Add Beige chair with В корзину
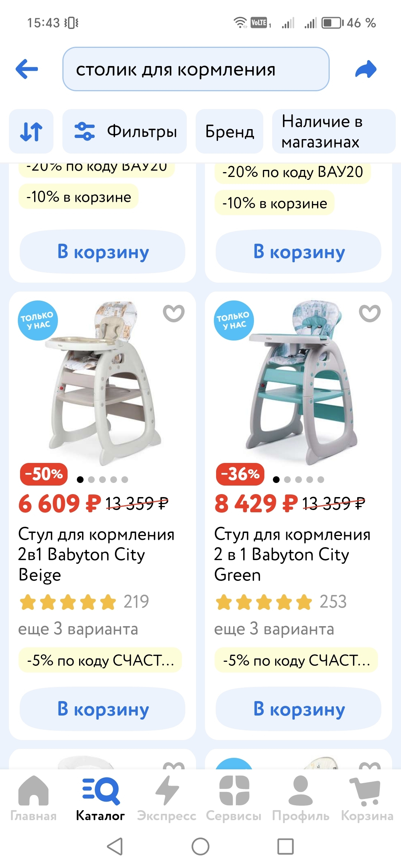401x868 pixels. click(102, 709)
